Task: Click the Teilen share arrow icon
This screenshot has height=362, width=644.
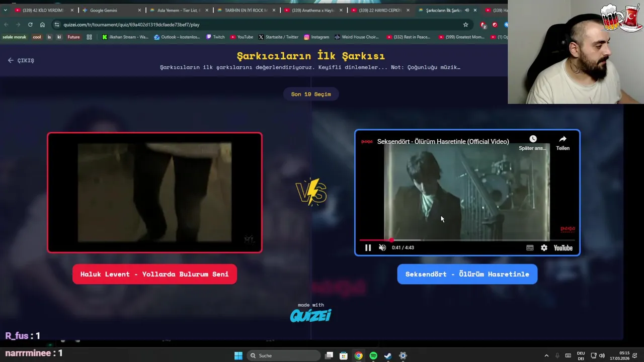Action: point(562,139)
